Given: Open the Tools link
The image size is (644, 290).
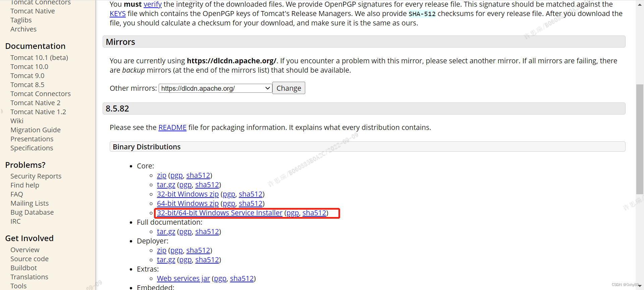Looking at the screenshot, I should [18, 286].
